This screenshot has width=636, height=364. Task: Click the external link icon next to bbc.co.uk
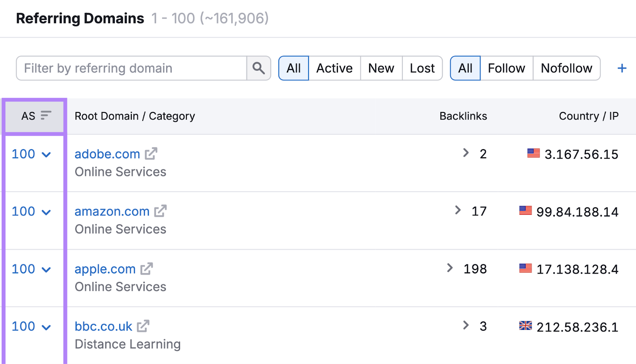click(142, 325)
